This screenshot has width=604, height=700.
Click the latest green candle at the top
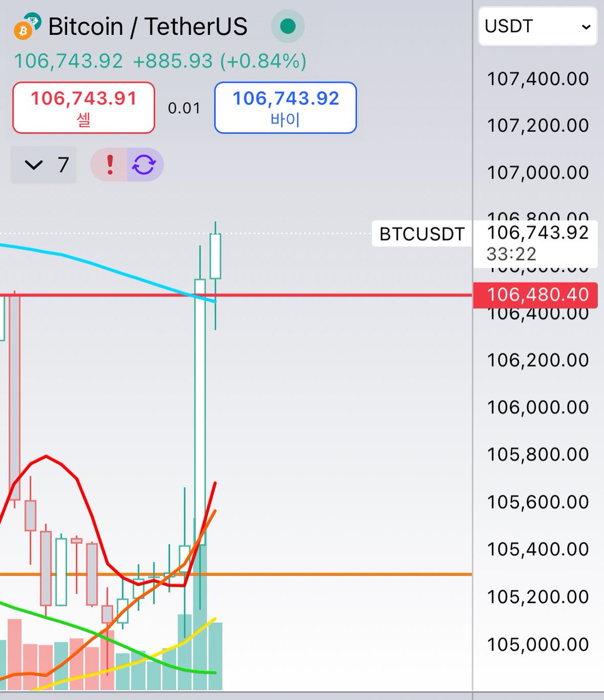(216, 256)
